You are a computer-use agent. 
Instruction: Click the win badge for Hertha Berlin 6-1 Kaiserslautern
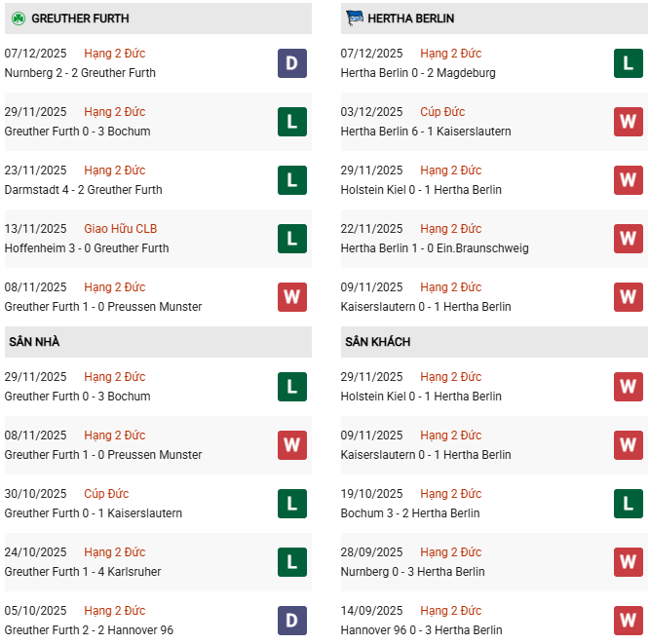pyautogui.click(x=629, y=122)
